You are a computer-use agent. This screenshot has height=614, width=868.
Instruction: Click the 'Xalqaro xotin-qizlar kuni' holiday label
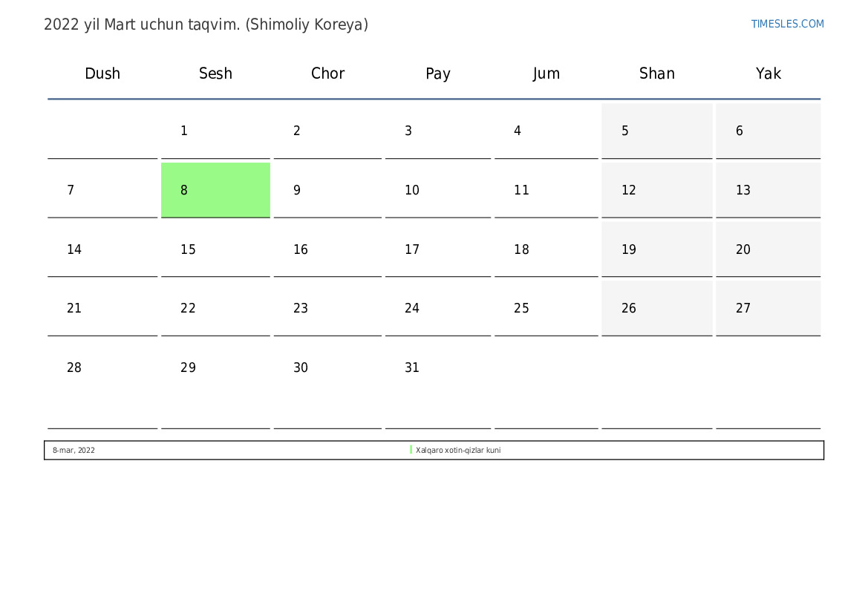pyautogui.click(x=458, y=450)
